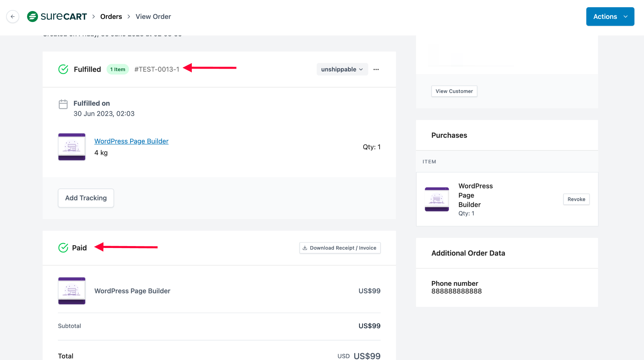Click the fulfilled status checkmark icon
This screenshot has width=644, height=360.
click(x=63, y=69)
